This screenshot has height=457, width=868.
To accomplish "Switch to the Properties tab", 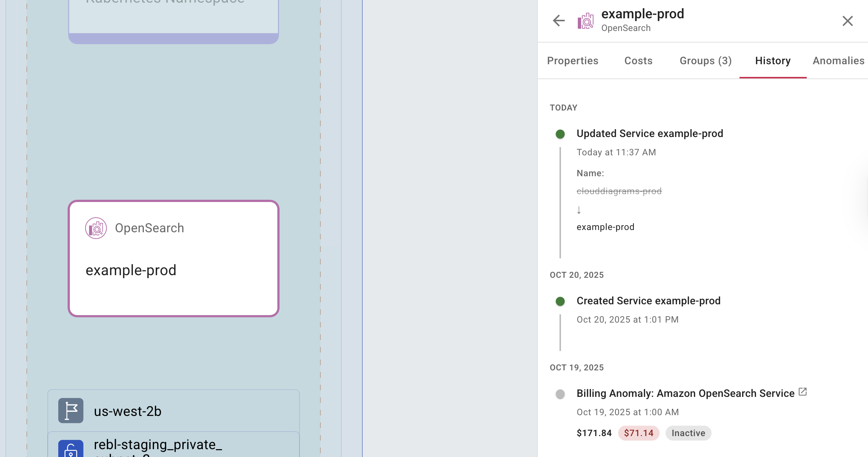I will [573, 61].
